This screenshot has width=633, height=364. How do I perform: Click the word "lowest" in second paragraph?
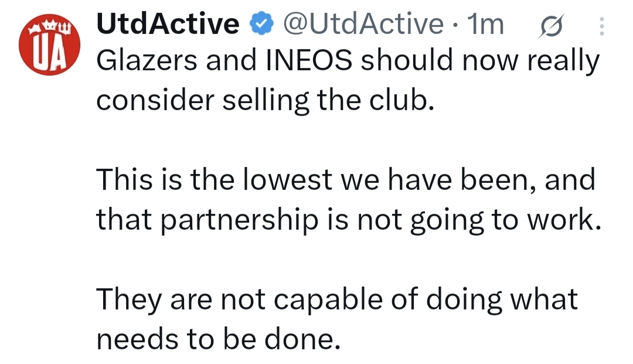tap(288, 179)
